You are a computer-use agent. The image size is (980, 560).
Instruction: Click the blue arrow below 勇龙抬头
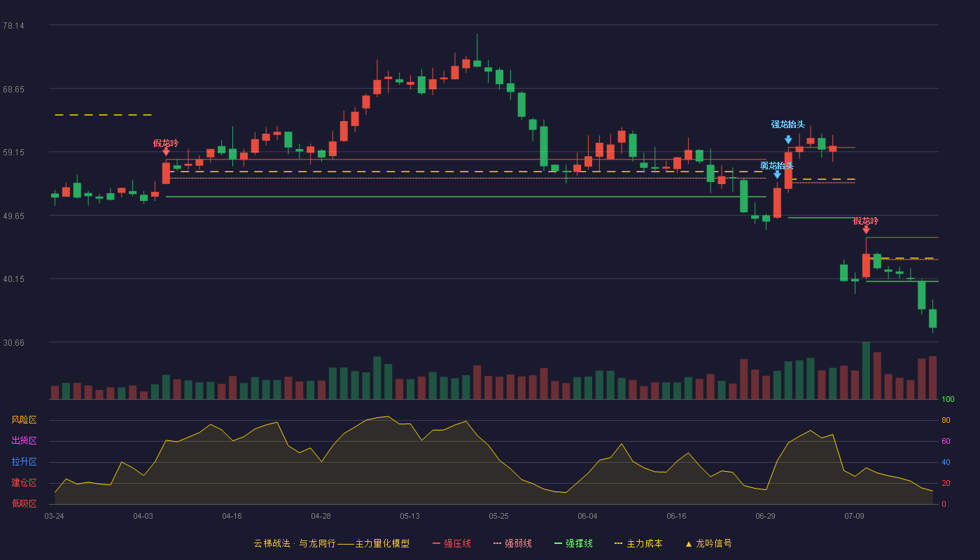coord(777,175)
